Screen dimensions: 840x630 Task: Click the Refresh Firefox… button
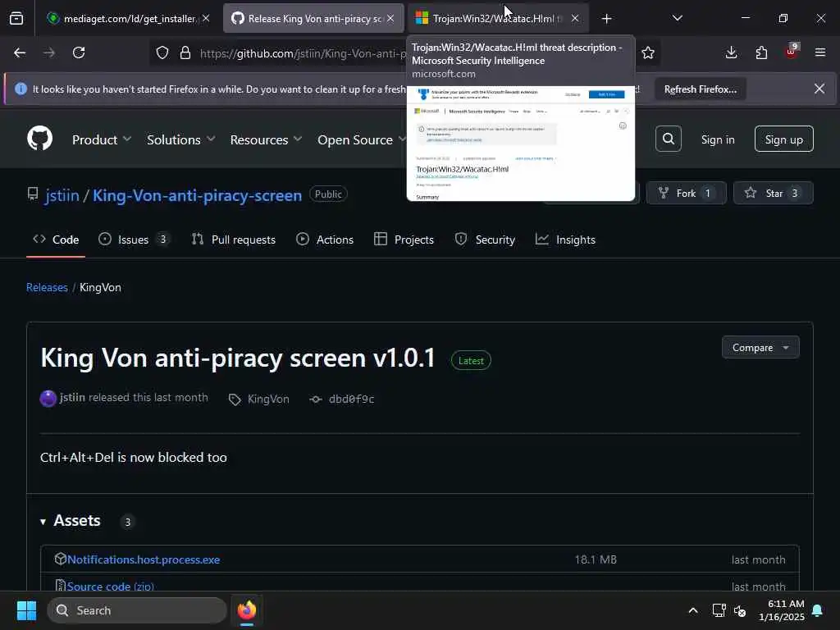point(701,89)
